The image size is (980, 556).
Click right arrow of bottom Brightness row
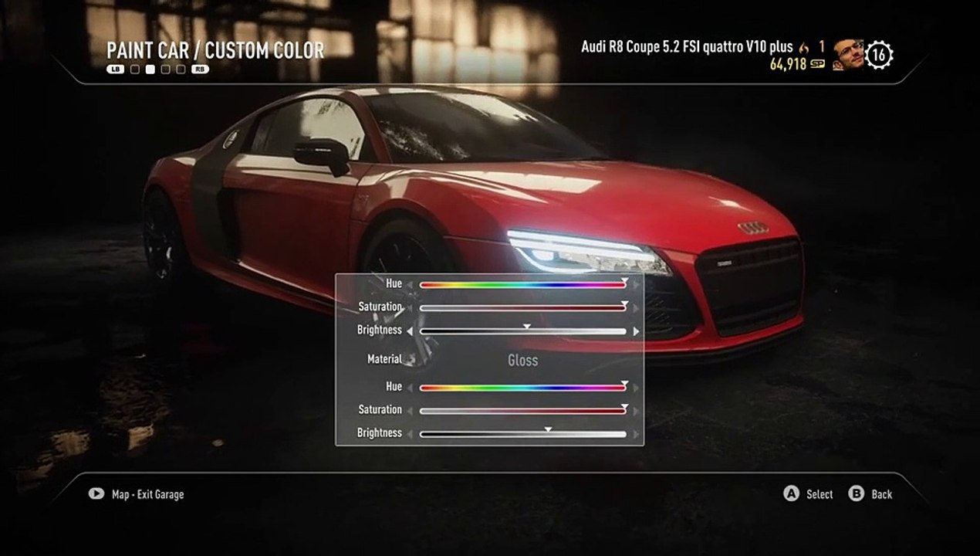point(636,434)
